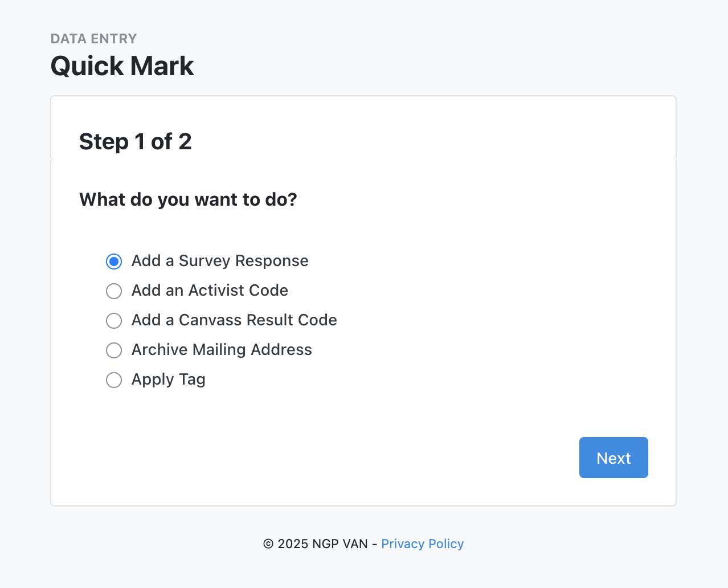Select the Archive Mailing Address radio button
This screenshot has width=728, height=588.
114,350
